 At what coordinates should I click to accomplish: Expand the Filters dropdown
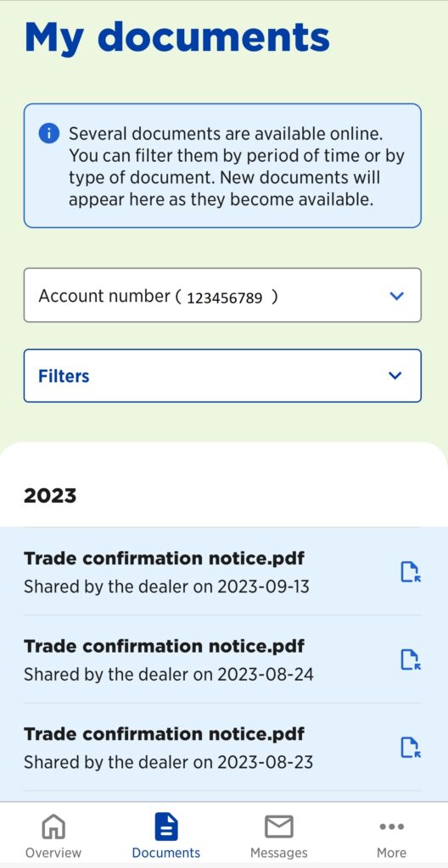coord(222,376)
